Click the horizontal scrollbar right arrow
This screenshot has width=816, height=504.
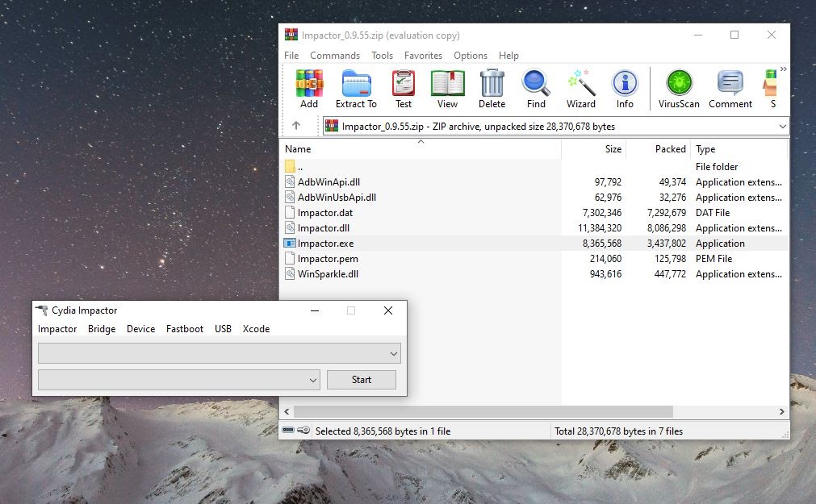click(x=781, y=411)
